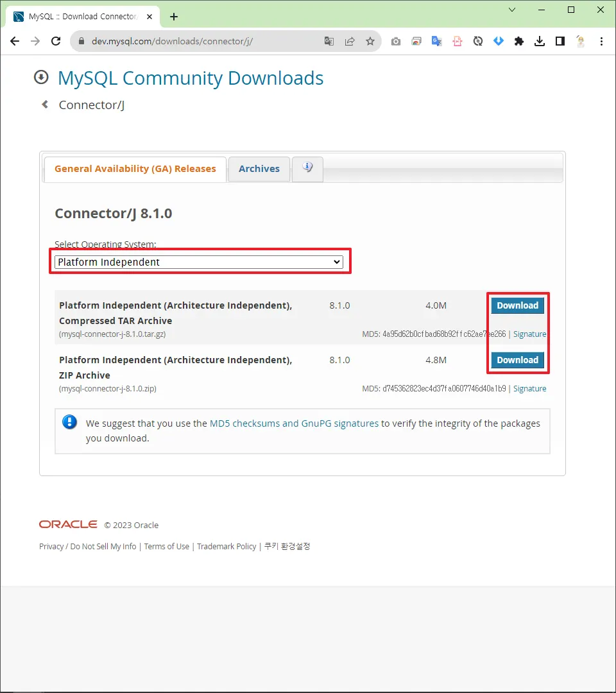Click the 4.0M size value
616x693 pixels.
coord(436,305)
